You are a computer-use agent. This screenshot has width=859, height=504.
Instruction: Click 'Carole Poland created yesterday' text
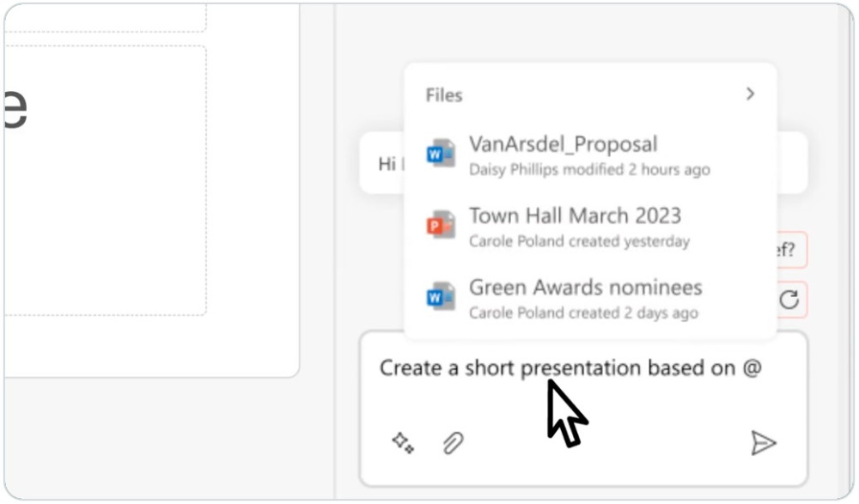tap(579, 241)
